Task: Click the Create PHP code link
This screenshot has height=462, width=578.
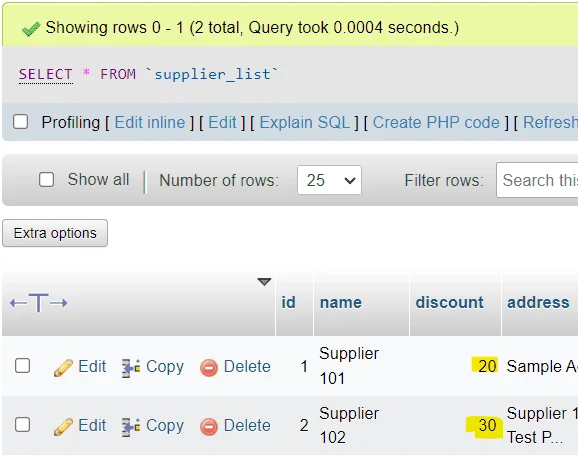Action: tap(436, 122)
